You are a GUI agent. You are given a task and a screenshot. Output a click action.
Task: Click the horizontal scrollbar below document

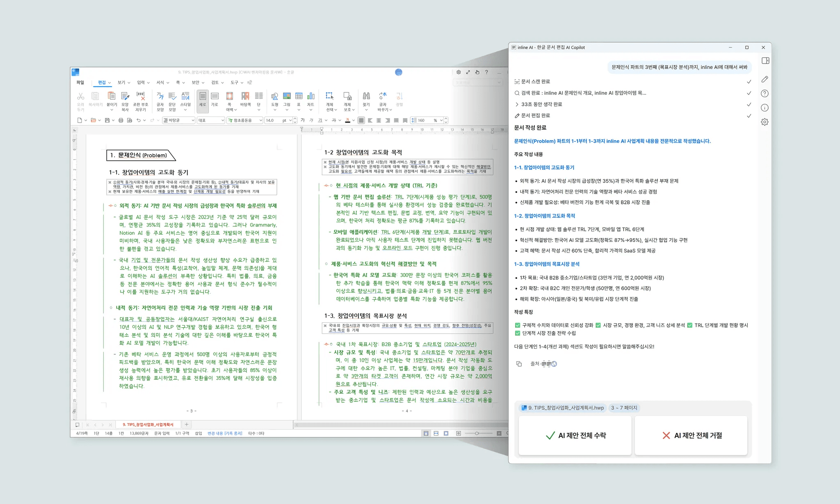coord(401,424)
